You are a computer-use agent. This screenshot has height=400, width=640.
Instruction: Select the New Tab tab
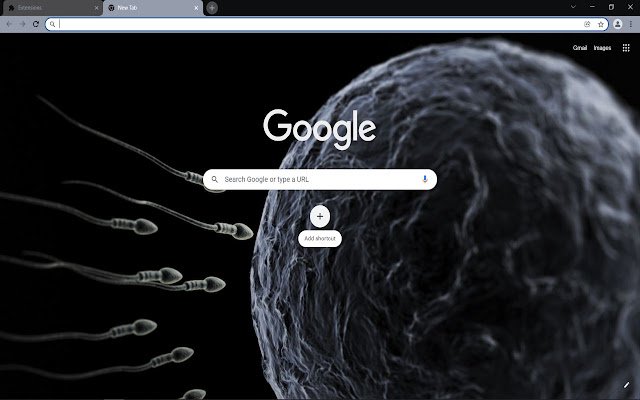click(153, 8)
